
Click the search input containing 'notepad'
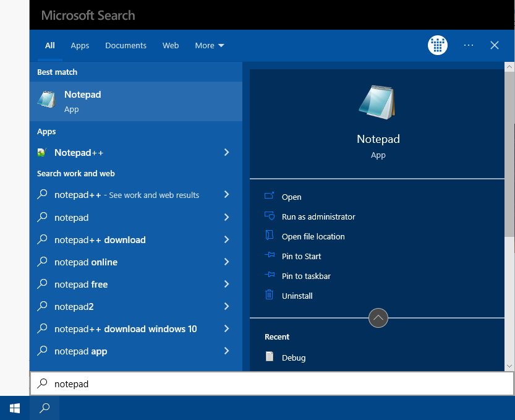coord(272,384)
